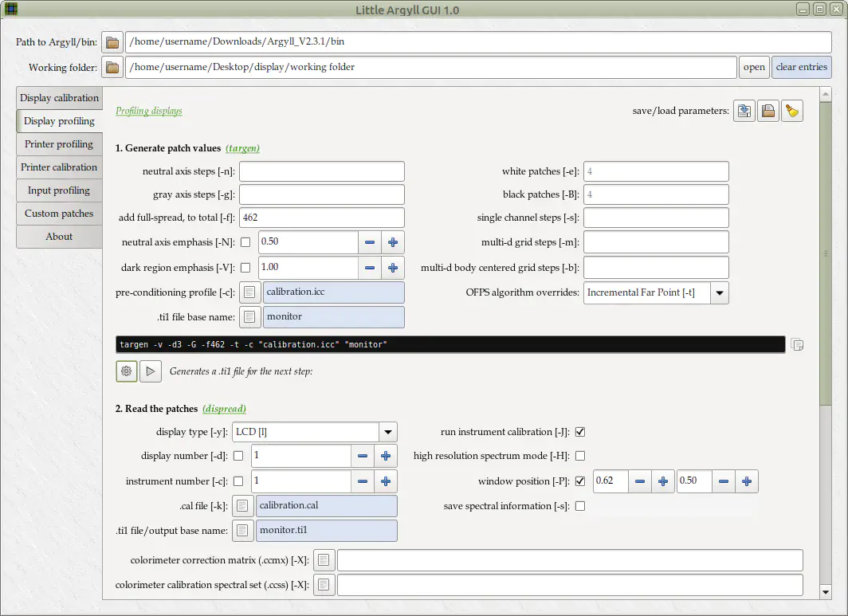Decrease neutral axis emphasis value

370,242
